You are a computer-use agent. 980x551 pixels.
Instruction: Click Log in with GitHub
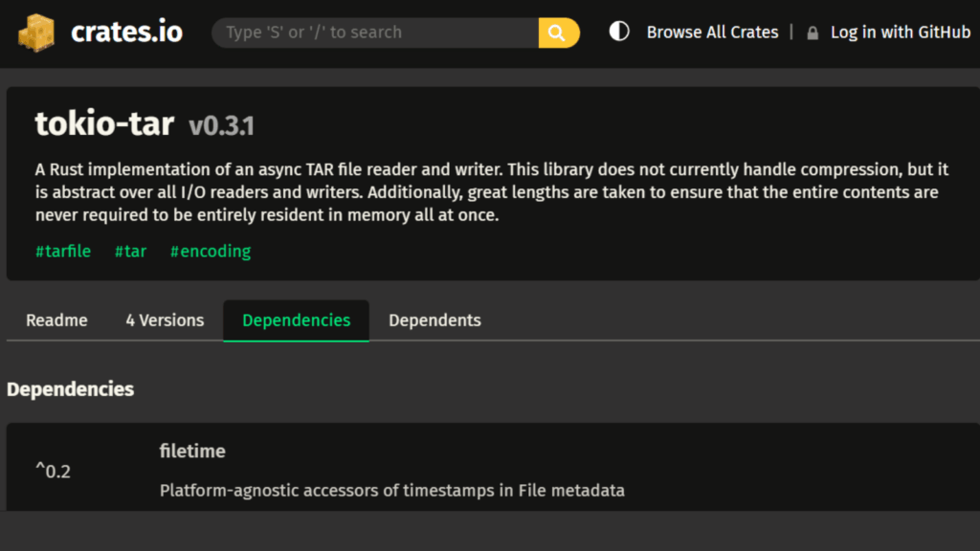click(900, 33)
